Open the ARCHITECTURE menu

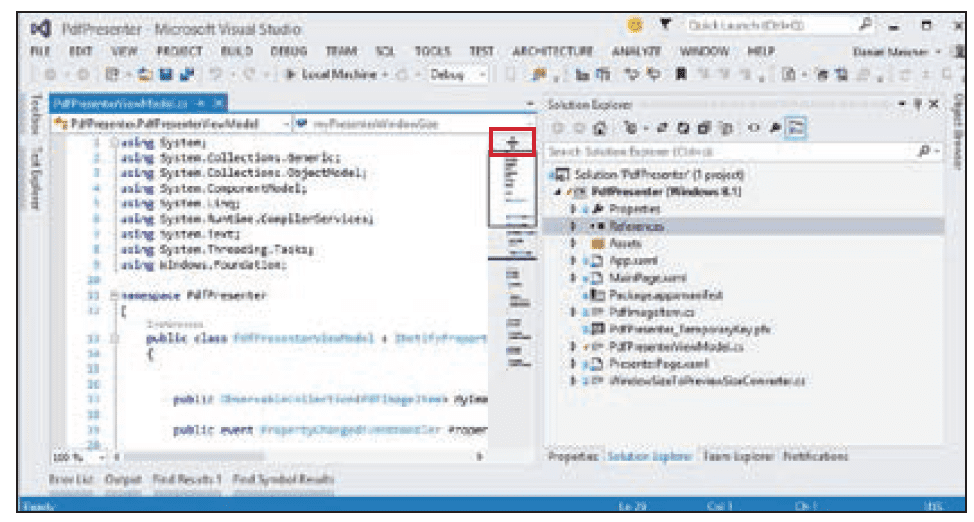pyautogui.click(x=552, y=52)
